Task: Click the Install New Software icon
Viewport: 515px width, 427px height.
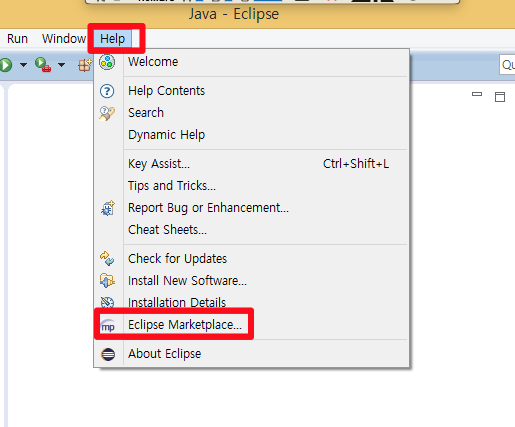Action: click(107, 281)
